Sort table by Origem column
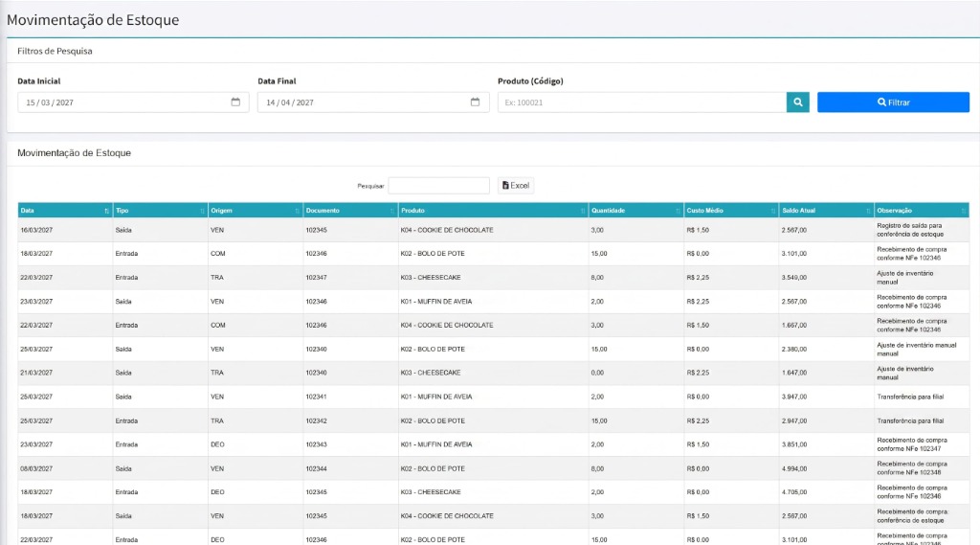Screen dimensions: 980x545 pos(255,210)
